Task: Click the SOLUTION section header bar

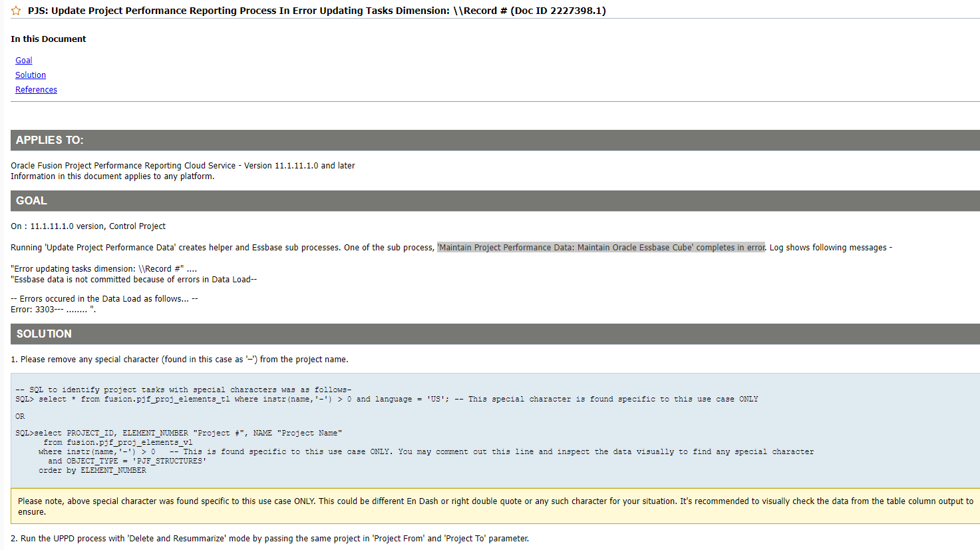Action: tap(495, 334)
